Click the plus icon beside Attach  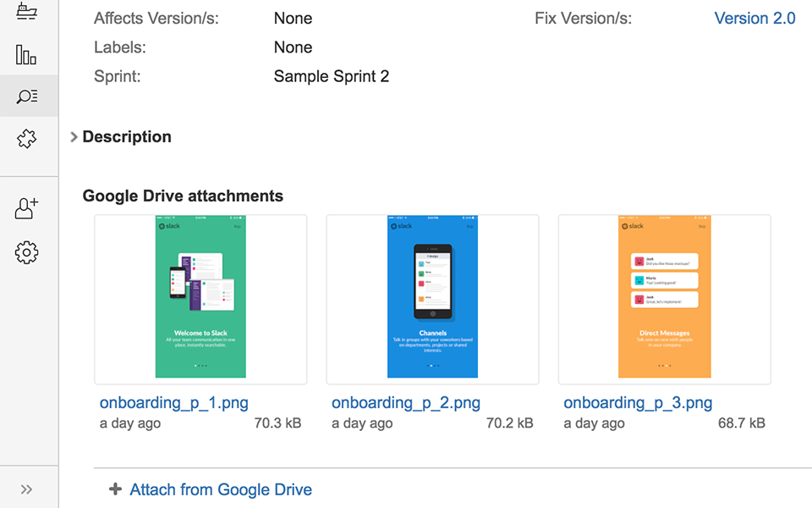116,489
